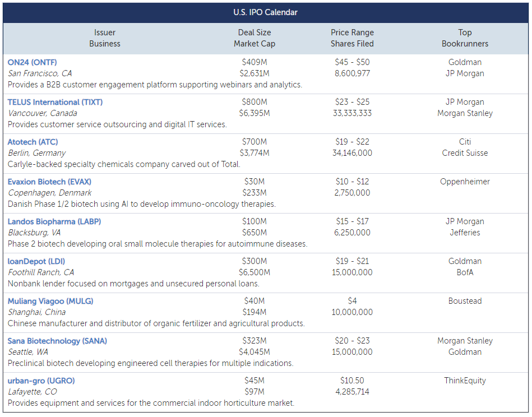Viewport: 532px width, 417px height.
Task: Select ON24 market cap $2,631M
Action: pyautogui.click(x=255, y=73)
